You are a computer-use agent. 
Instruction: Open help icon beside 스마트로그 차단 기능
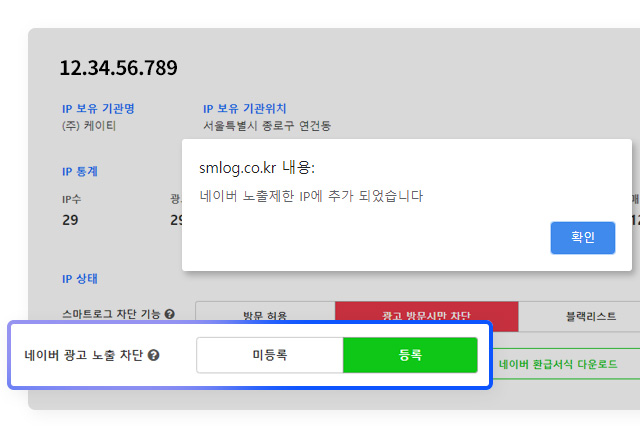169,314
